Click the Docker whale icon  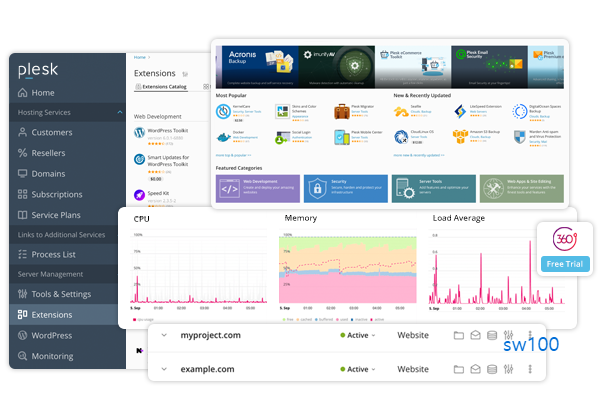223,137
